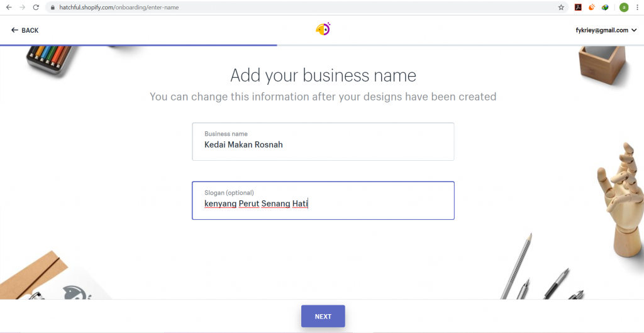Click inside the Slogan text field
The height and width of the screenshot is (333, 644).
(x=323, y=200)
